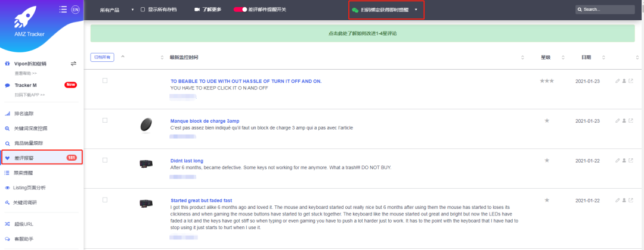
Task: Open the 所有产品 product dropdown
Action: coord(117,10)
